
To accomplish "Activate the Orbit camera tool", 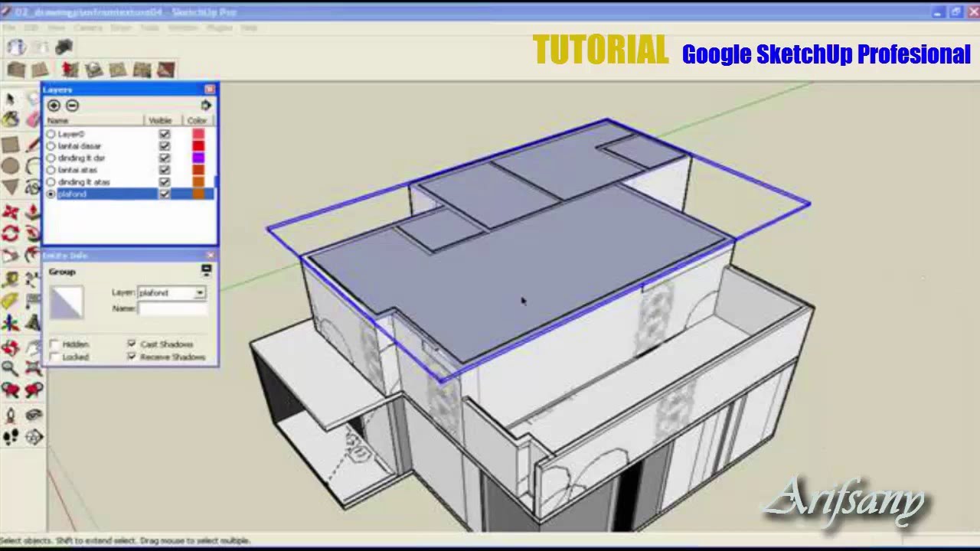I will tap(10, 348).
